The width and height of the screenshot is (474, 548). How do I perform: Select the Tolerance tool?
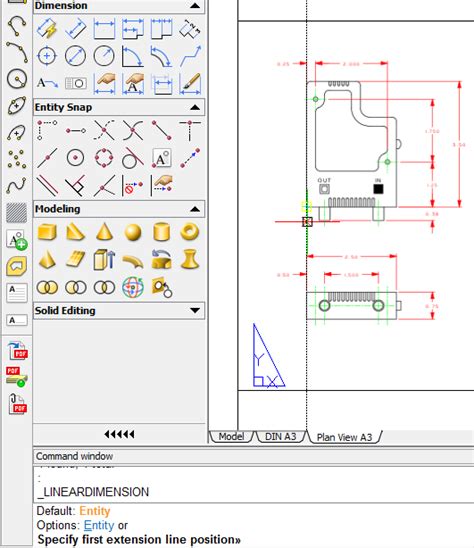coord(76,84)
